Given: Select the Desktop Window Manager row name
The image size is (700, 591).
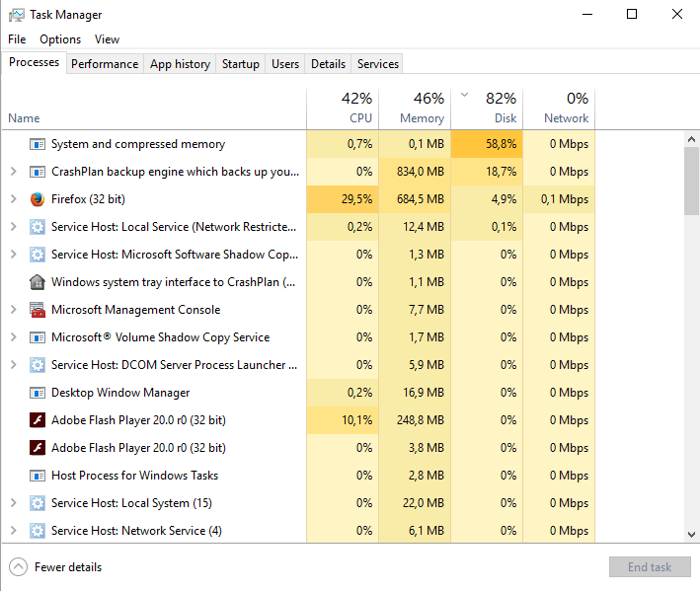Looking at the screenshot, I should pyautogui.click(x=120, y=393).
